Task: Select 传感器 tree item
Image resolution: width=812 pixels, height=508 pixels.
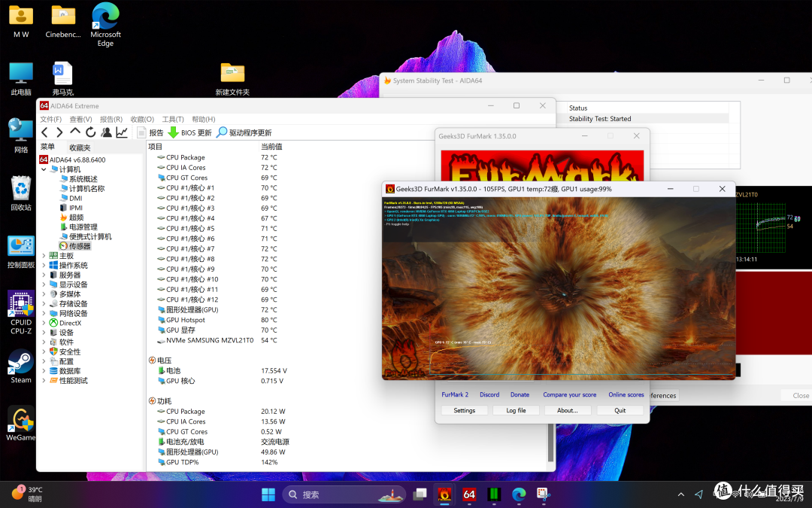Action: 74,246
